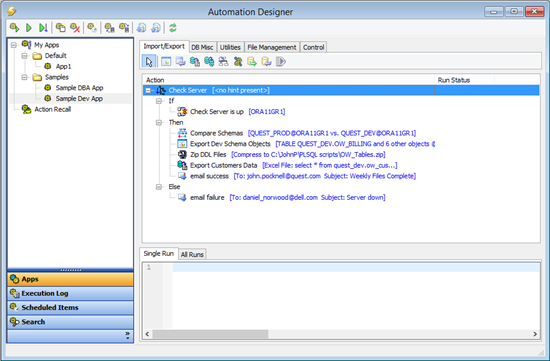Click the Compare Schemas action icon
This screenshot has width=550, height=361.
click(182, 133)
